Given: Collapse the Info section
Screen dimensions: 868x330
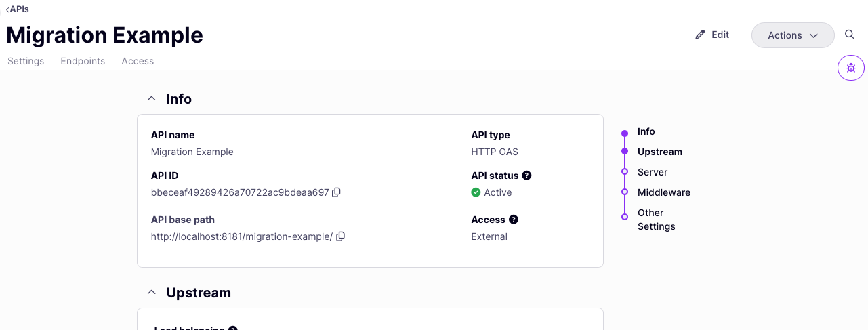Looking at the screenshot, I should [x=152, y=99].
